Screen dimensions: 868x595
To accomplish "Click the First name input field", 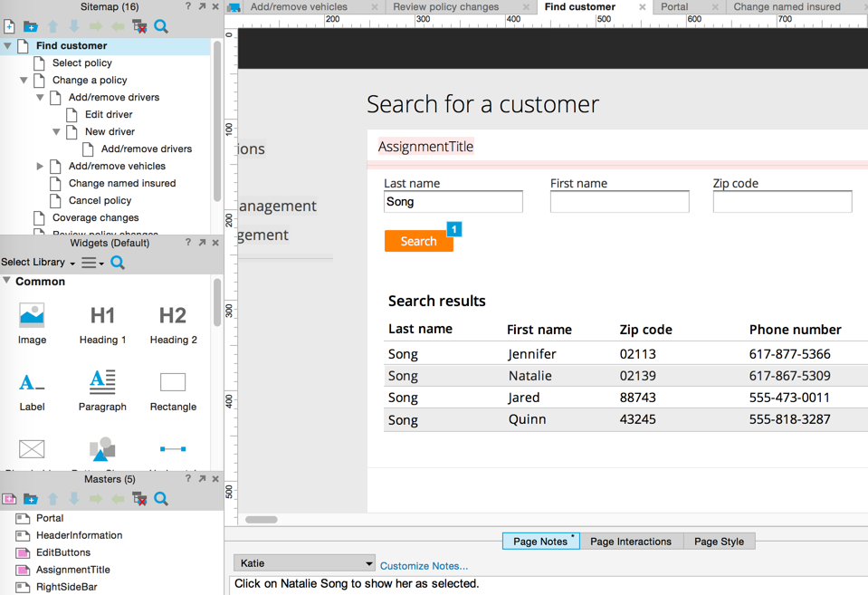I will [619, 202].
